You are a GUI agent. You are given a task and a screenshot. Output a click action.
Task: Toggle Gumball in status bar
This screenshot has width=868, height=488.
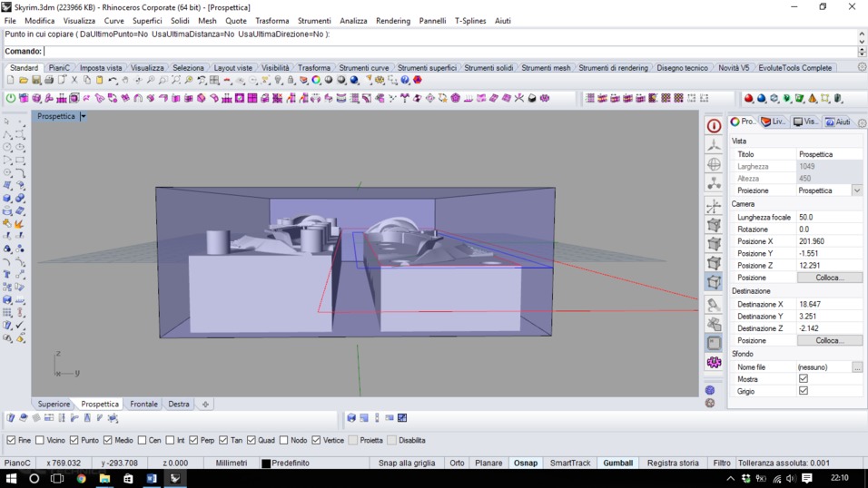click(x=617, y=464)
